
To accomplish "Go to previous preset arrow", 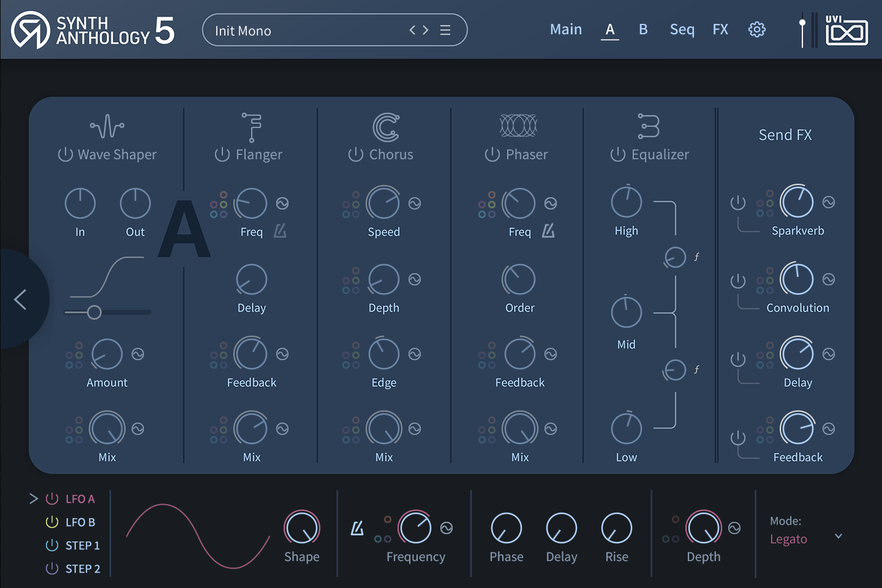I will click(412, 30).
